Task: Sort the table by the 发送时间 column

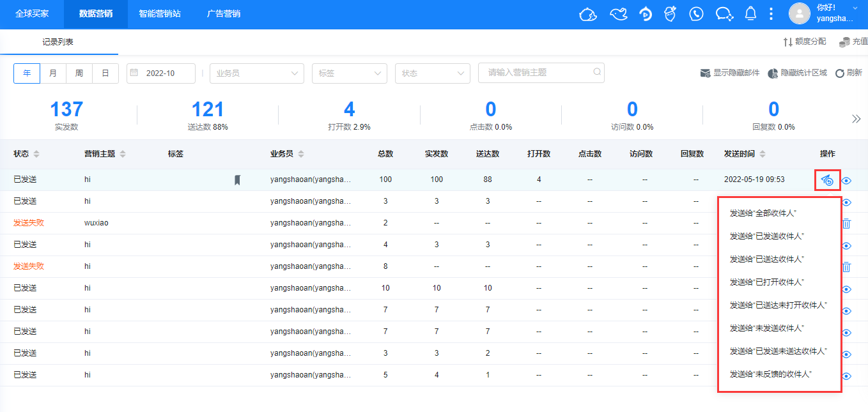Action: pyautogui.click(x=763, y=154)
